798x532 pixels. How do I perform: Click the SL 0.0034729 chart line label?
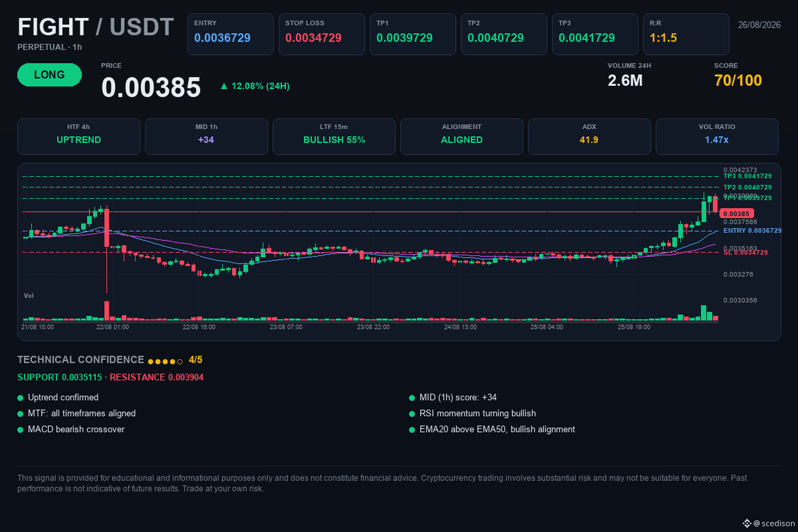coord(745,253)
